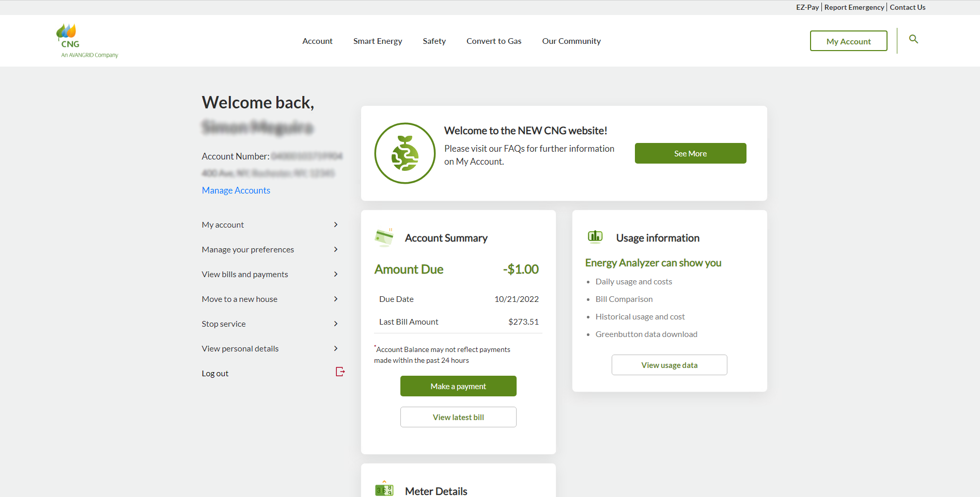Open the Convert to Gas menu
Screen dimensions: 980x497
493,41
